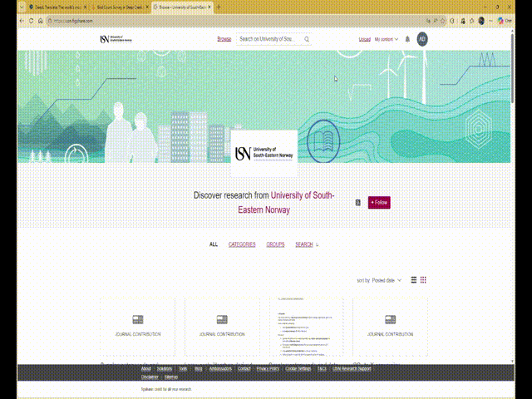532x399 pixels.
Task: Click the favorites star icon in address bar
Action: pyautogui.click(x=442, y=21)
